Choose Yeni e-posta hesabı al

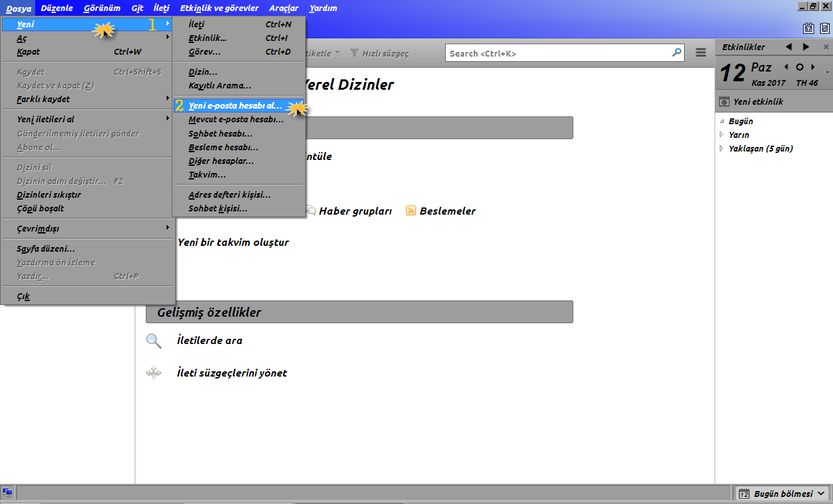tap(239, 105)
